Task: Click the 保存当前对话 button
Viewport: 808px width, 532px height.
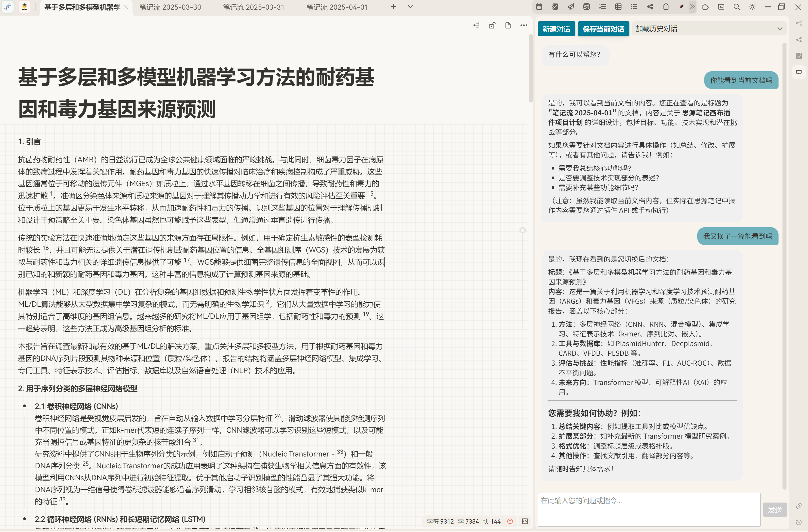Action: click(603, 29)
